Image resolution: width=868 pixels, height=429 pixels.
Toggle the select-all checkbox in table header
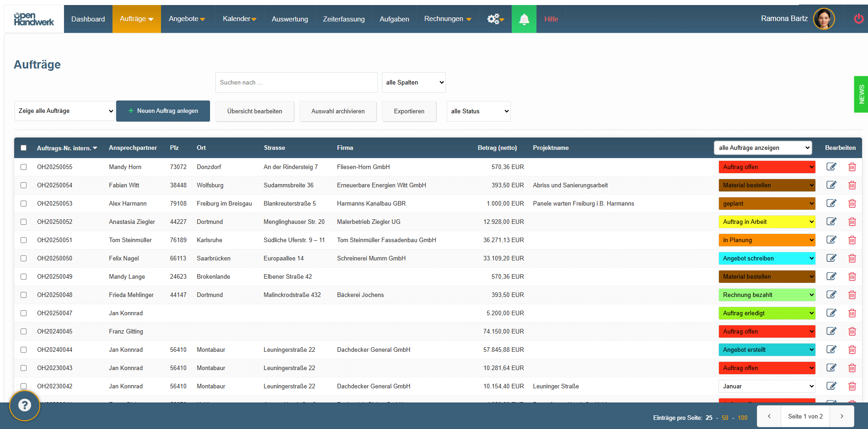(x=24, y=148)
